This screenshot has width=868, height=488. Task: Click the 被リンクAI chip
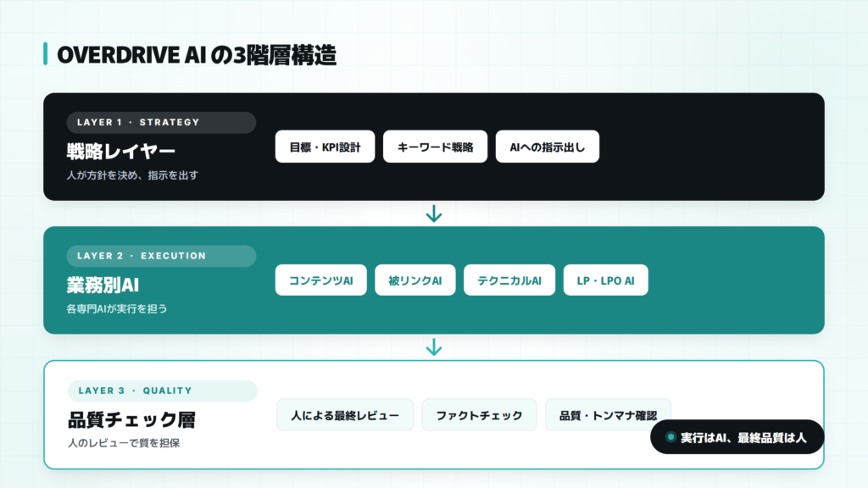415,280
